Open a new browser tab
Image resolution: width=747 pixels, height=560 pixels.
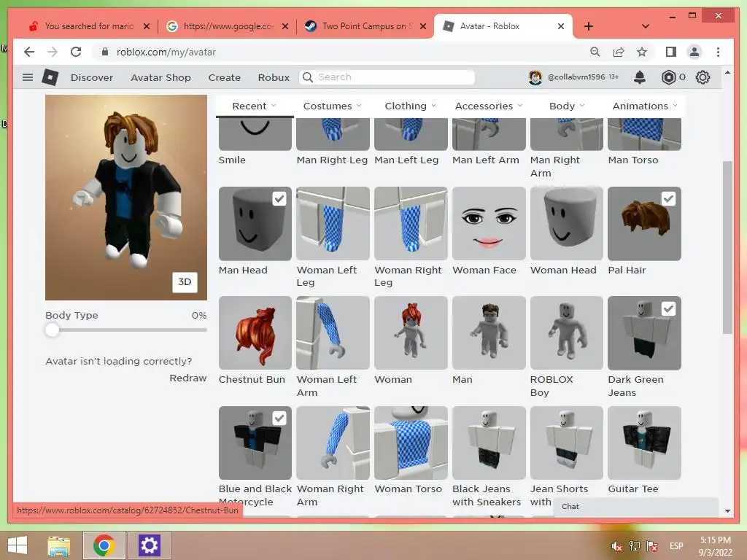(x=589, y=26)
